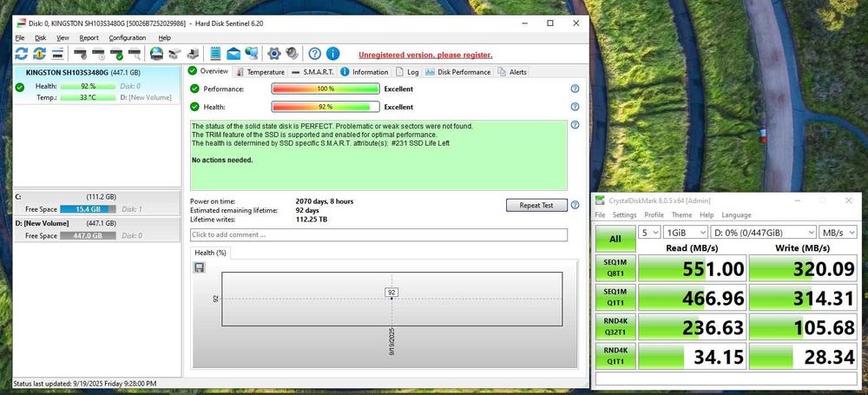Image resolution: width=868 pixels, height=395 pixels.
Task: Open the report notepad toolbar icon
Action: (215, 54)
